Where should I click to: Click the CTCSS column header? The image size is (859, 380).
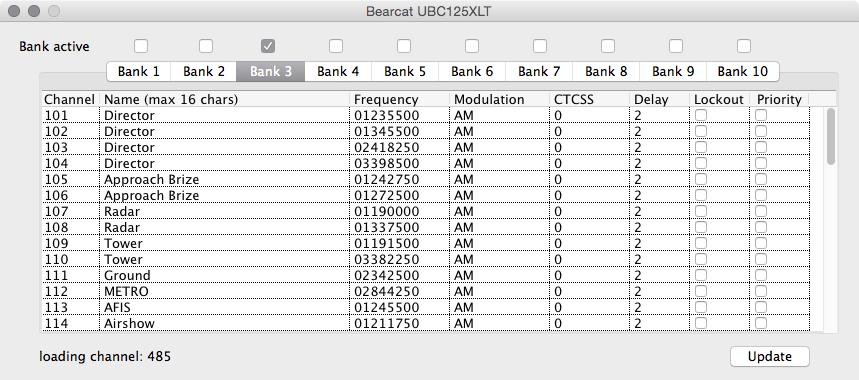tap(589, 99)
